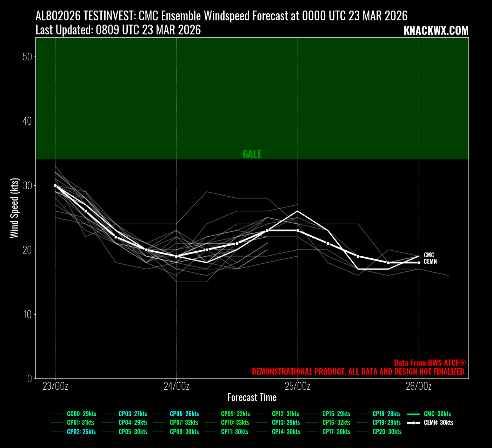This screenshot has height=448, width=492.
Task: Click the green CMC line sample in legend
Action: tap(413, 414)
